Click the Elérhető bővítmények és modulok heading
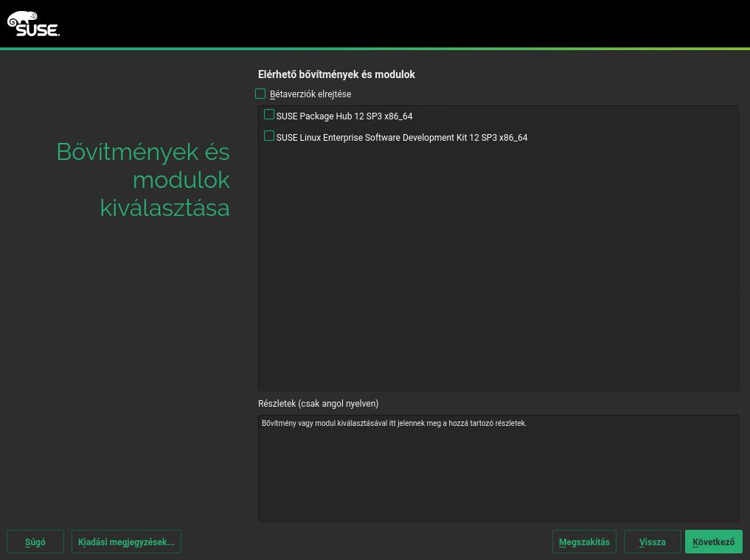 click(x=336, y=74)
